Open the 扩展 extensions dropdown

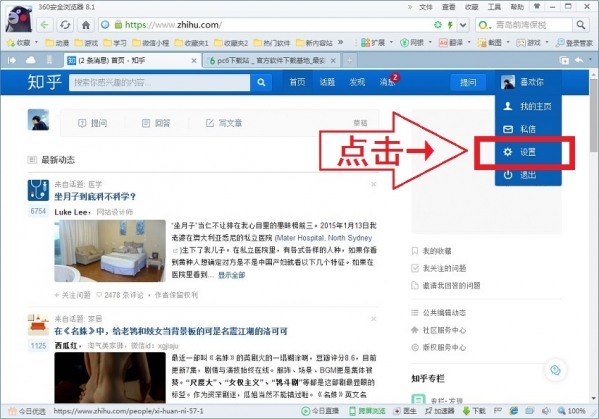coord(377,42)
